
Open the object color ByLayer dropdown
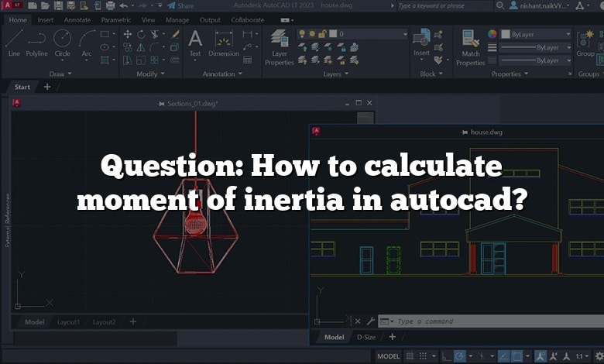click(535, 34)
